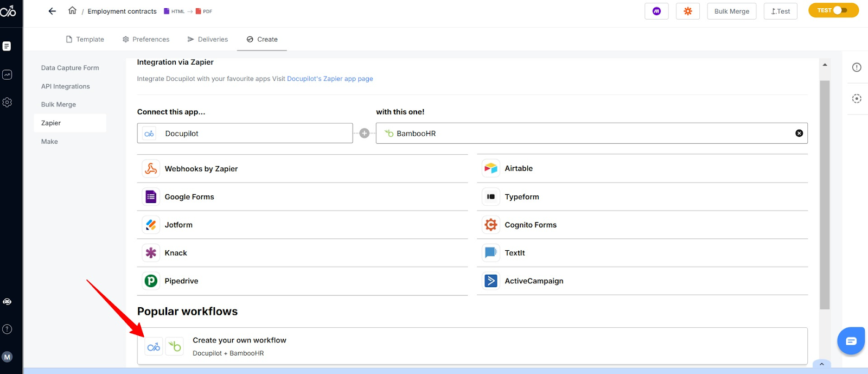
Task: Open the help question mark icon
Action: click(7, 329)
